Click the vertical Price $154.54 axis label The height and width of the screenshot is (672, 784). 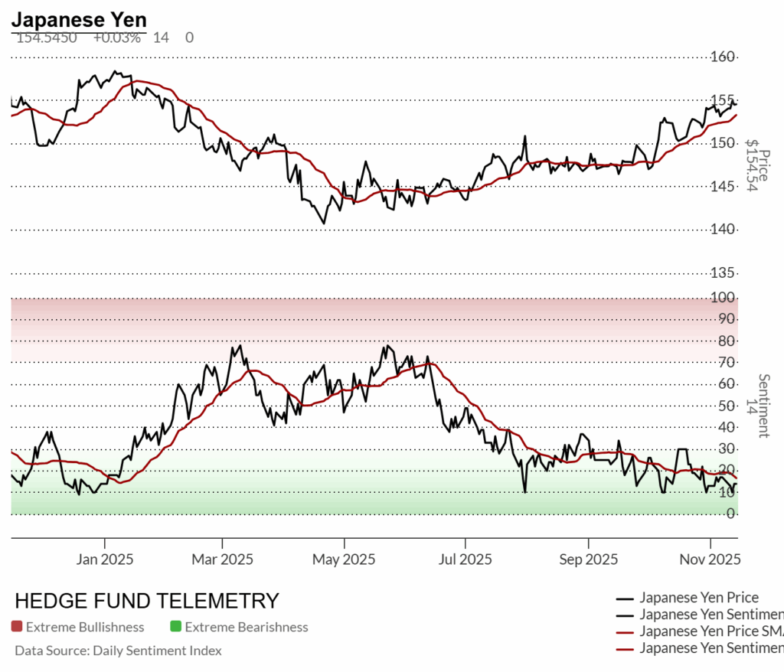point(756,165)
